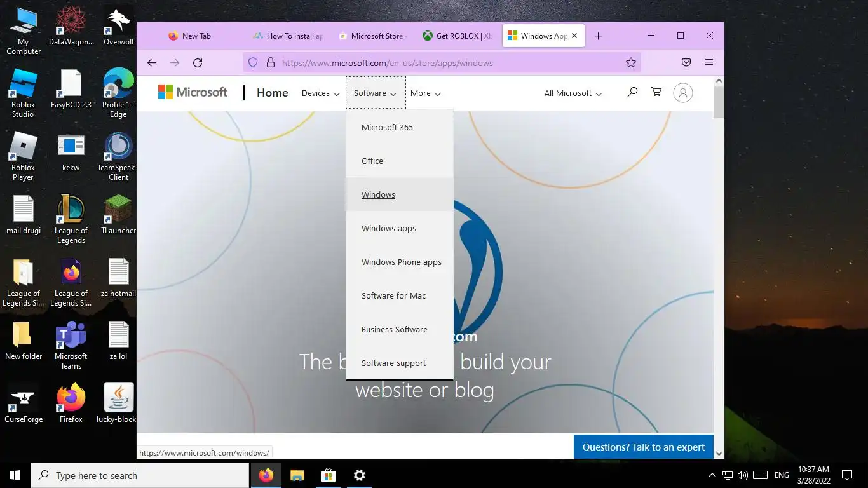Open the Firefox hamburger menu
Image resolution: width=868 pixels, height=488 pixels.
click(709, 62)
